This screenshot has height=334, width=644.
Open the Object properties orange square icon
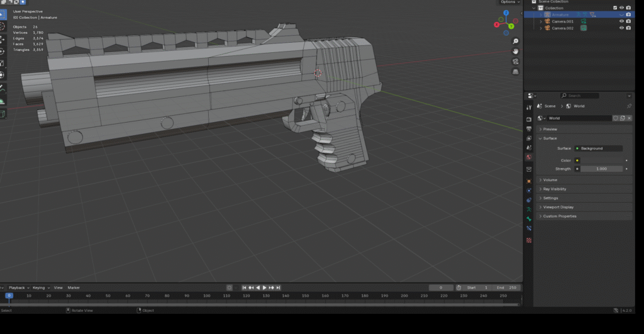(529, 180)
